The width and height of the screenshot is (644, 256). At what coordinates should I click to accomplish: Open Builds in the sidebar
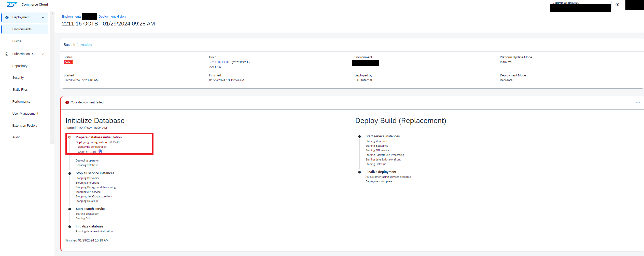pos(17,41)
